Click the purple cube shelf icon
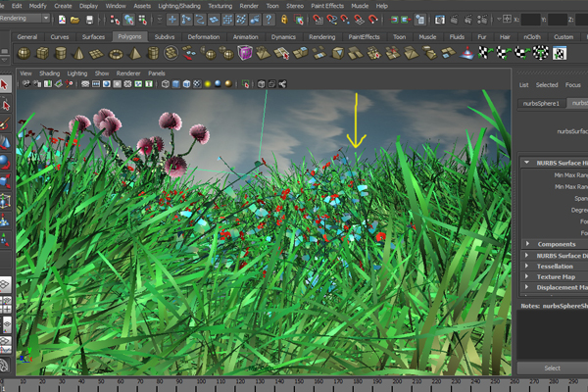 (x=244, y=53)
